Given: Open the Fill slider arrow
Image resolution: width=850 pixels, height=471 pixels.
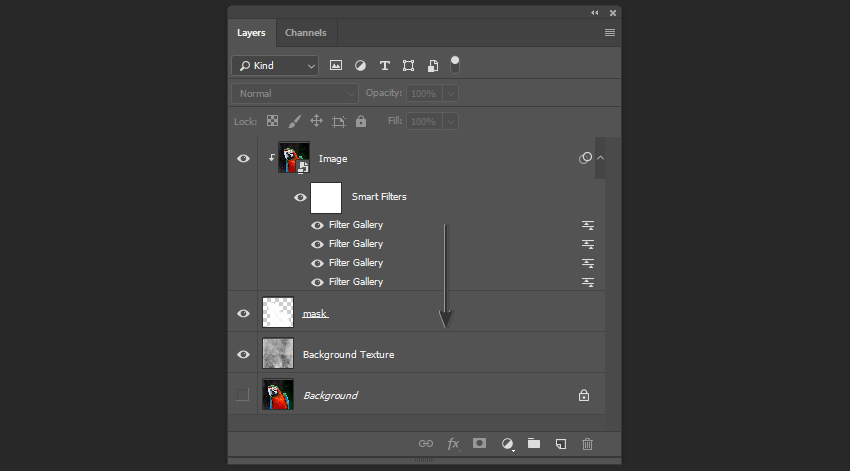Looking at the screenshot, I should tap(450, 121).
